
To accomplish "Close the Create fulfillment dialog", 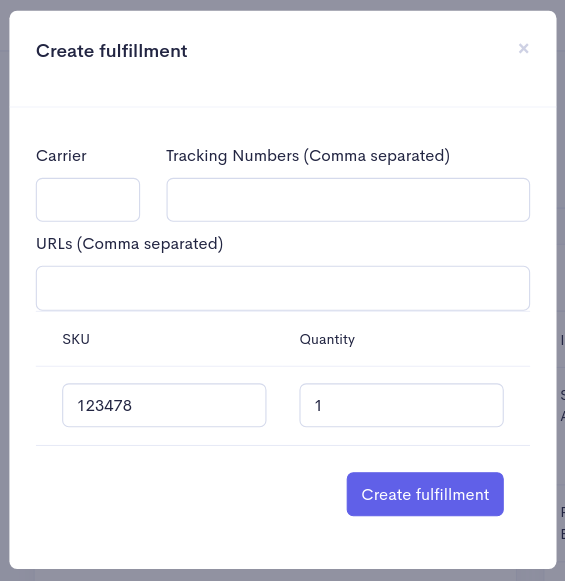I will pos(523,49).
